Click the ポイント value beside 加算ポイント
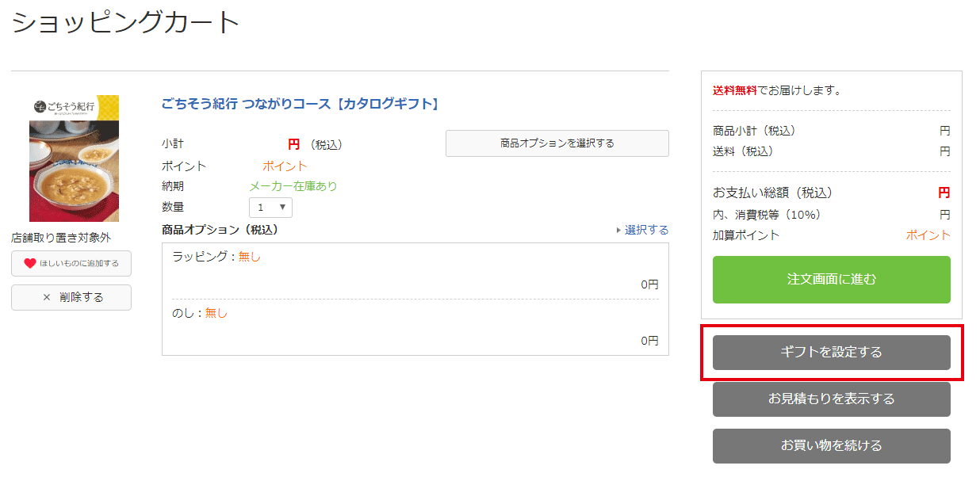 pos(928,235)
